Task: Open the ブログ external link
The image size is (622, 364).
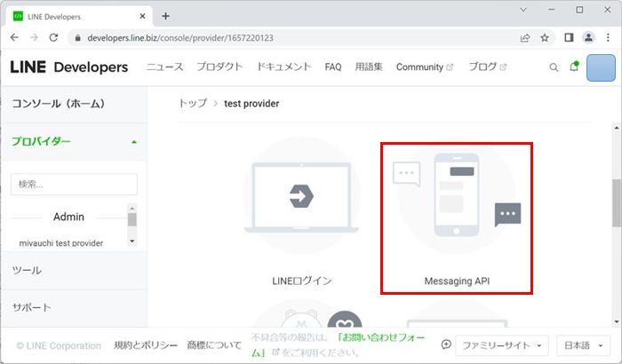Action: [488, 67]
